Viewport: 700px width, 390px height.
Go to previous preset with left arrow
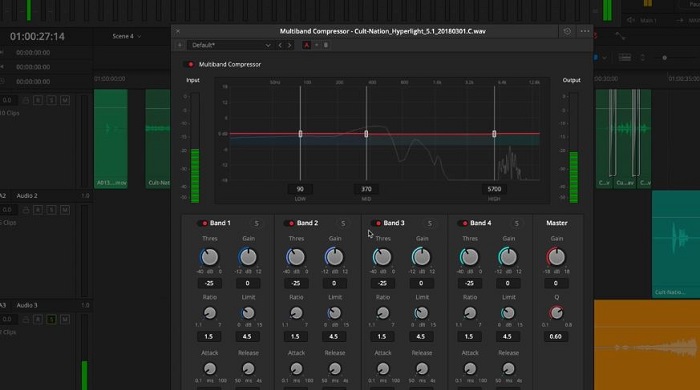[x=280, y=45]
